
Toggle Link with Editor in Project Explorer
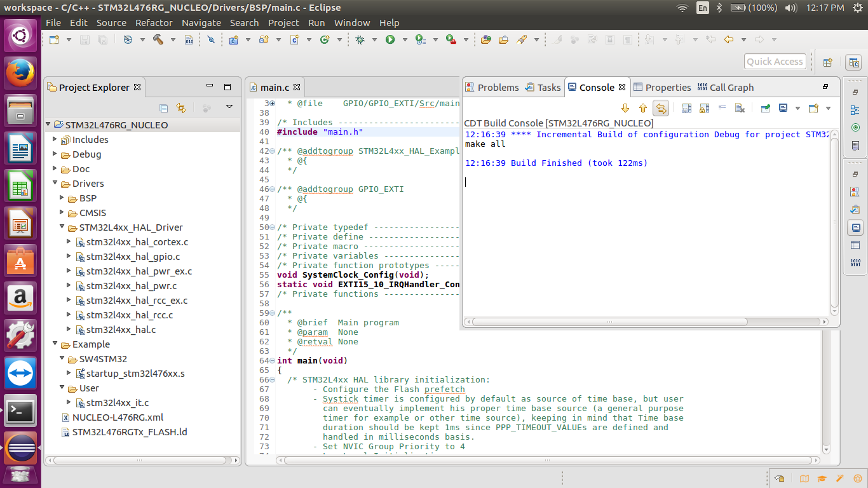[x=181, y=108]
